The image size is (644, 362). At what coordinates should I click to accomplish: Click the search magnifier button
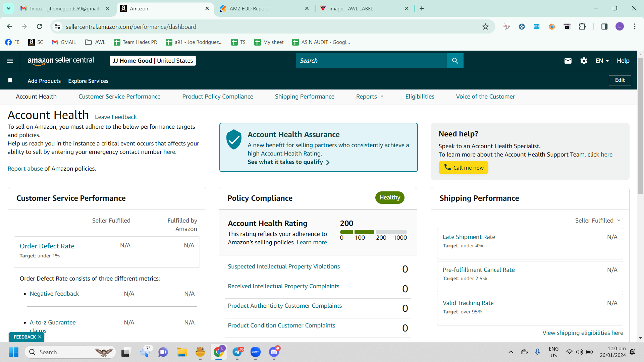click(x=455, y=61)
